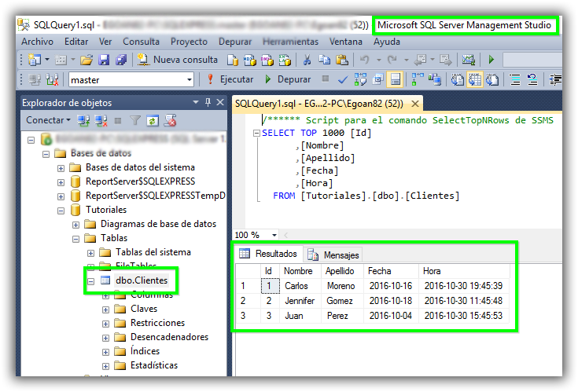
Task: Click the Nueva consulta button
Action: tap(178, 60)
